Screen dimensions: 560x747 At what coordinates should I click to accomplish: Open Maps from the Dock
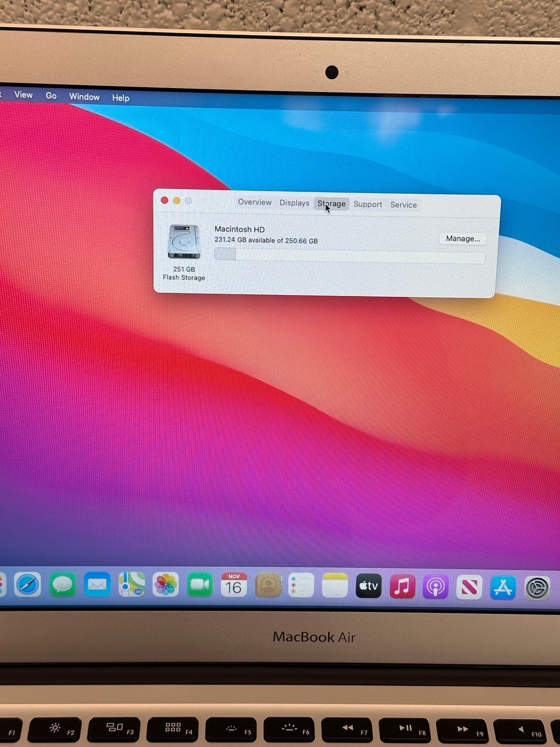pos(132,585)
